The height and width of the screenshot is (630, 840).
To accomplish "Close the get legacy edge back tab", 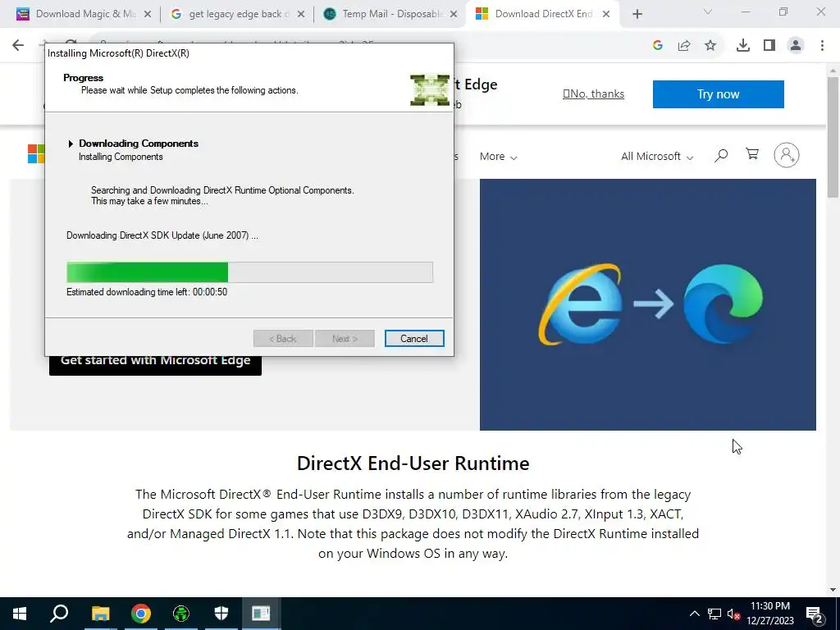I will coord(301,14).
